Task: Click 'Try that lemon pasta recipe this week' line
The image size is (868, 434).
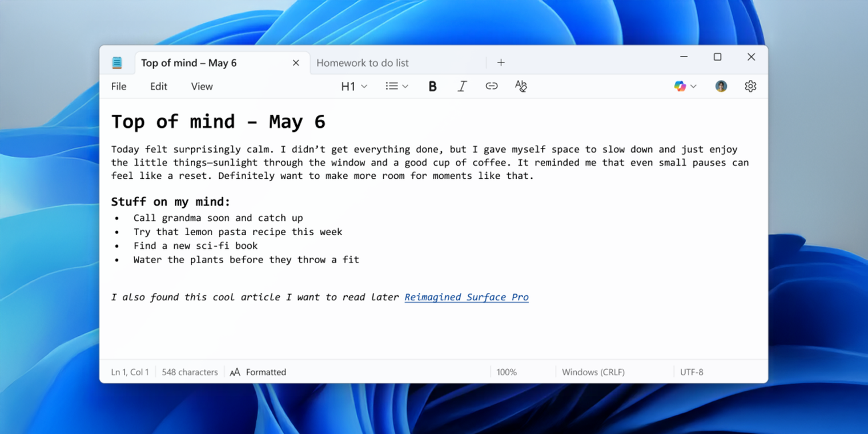Action: tap(238, 232)
